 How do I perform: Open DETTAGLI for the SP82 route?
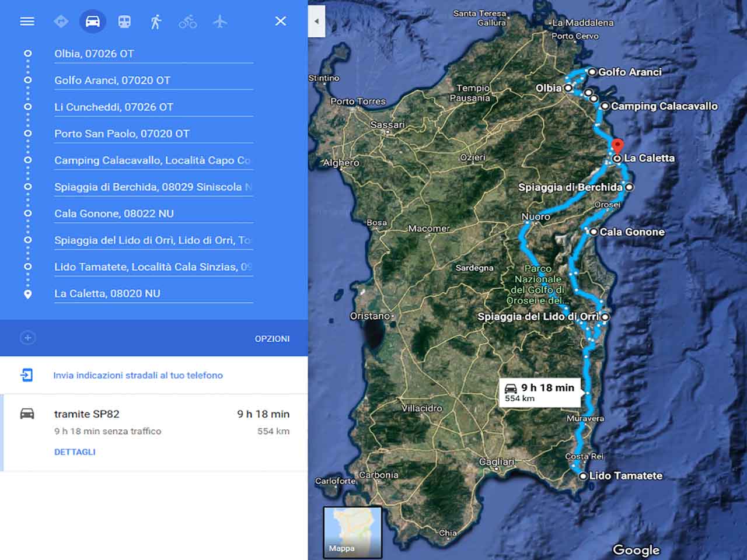[x=75, y=452]
